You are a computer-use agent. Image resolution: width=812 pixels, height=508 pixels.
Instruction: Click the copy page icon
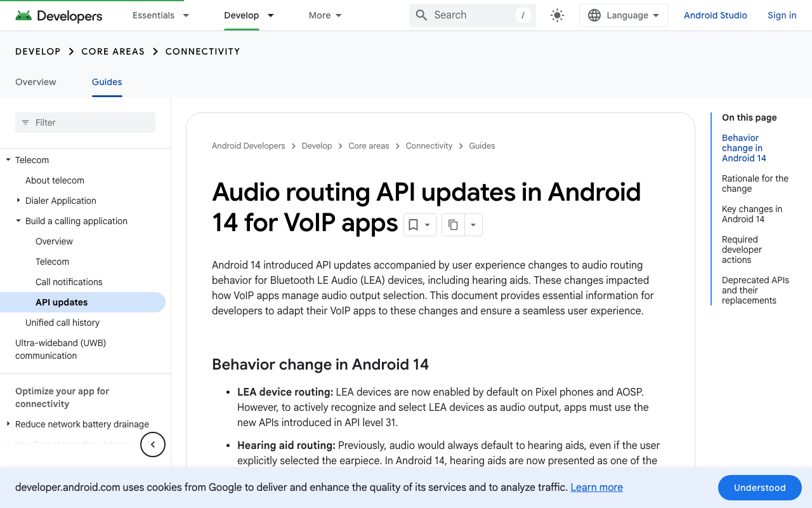point(453,225)
